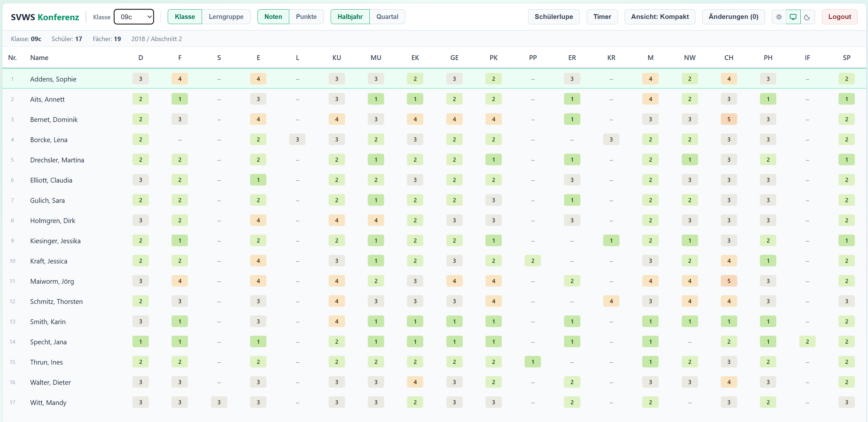Select student Thrun, Ines
868x422 pixels.
[x=46, y=362]
